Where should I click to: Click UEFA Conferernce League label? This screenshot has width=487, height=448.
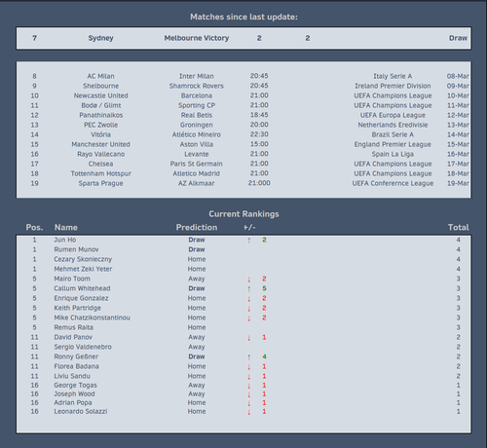pyautogui.click(x=393, y=183)
